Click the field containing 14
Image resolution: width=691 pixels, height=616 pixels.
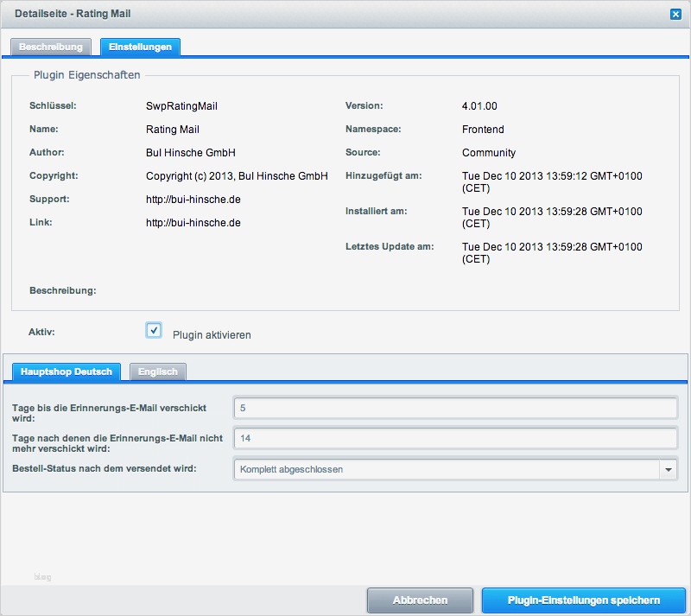point(455,438)
